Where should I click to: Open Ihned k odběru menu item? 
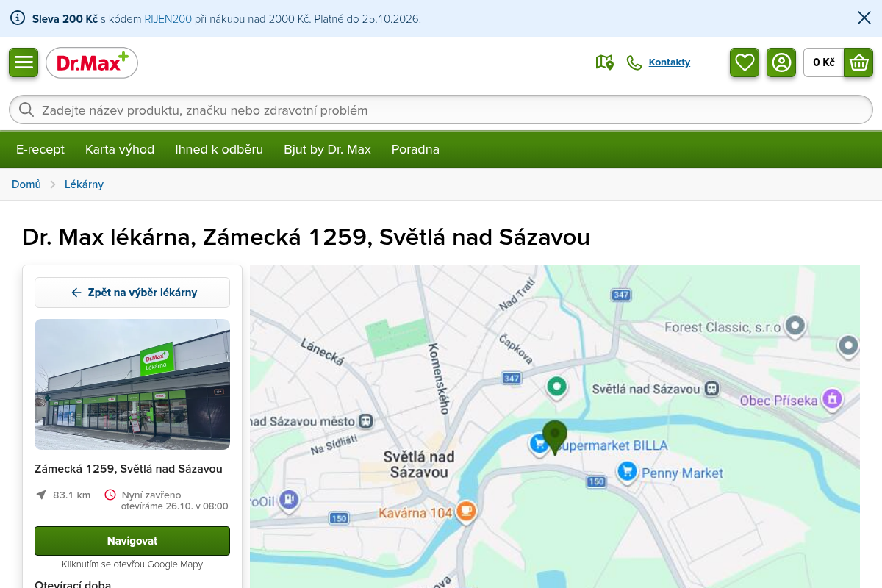(219, 149)
